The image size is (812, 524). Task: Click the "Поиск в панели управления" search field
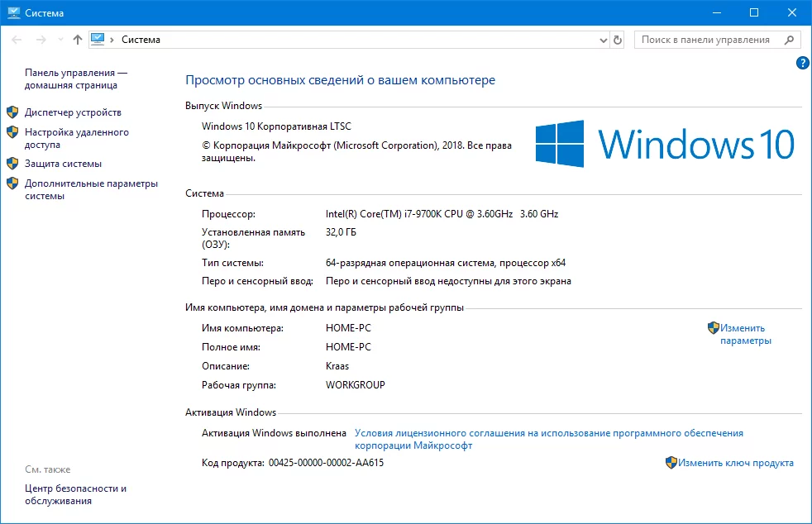[x=705, y=40]
